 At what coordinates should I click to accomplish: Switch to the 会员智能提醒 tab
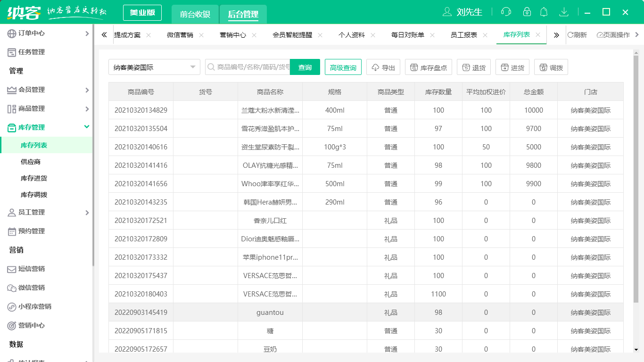coord(292,35)
